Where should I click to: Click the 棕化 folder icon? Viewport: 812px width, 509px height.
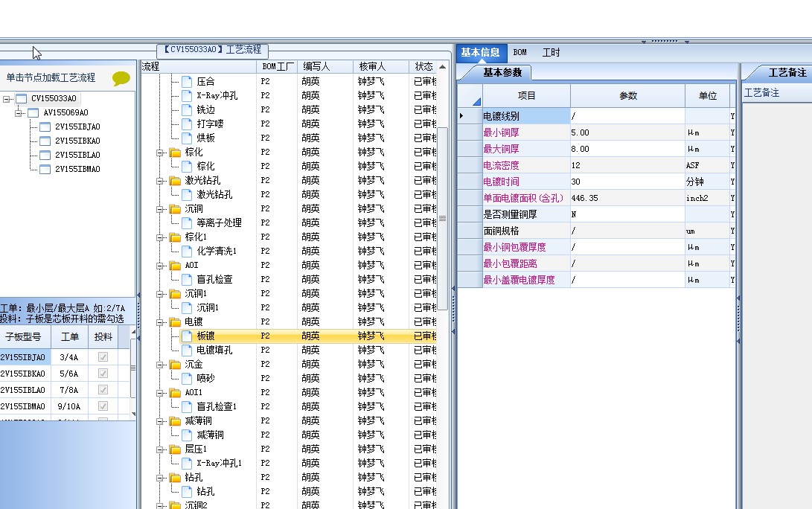175,153
